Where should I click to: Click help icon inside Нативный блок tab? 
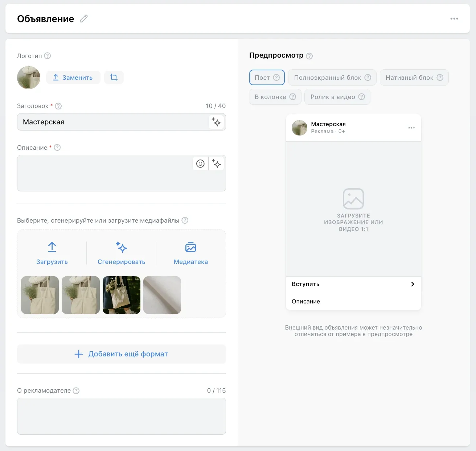coord(440,78)
